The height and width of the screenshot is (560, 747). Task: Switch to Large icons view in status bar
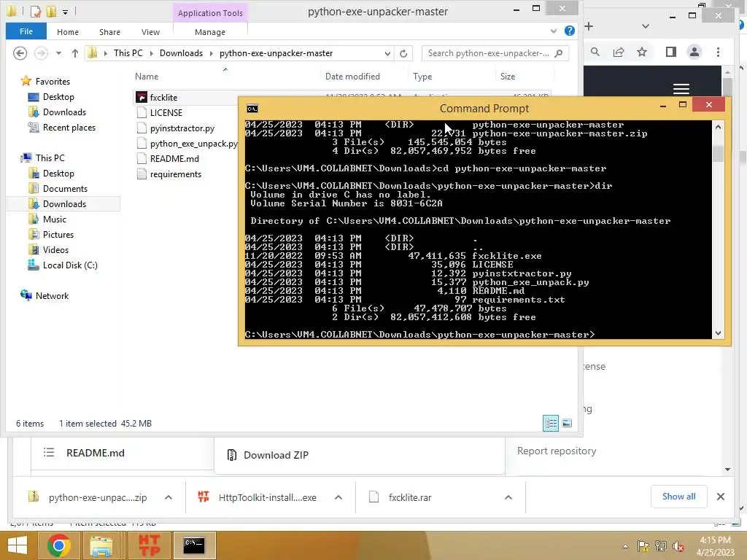click(x=567, y=423)
